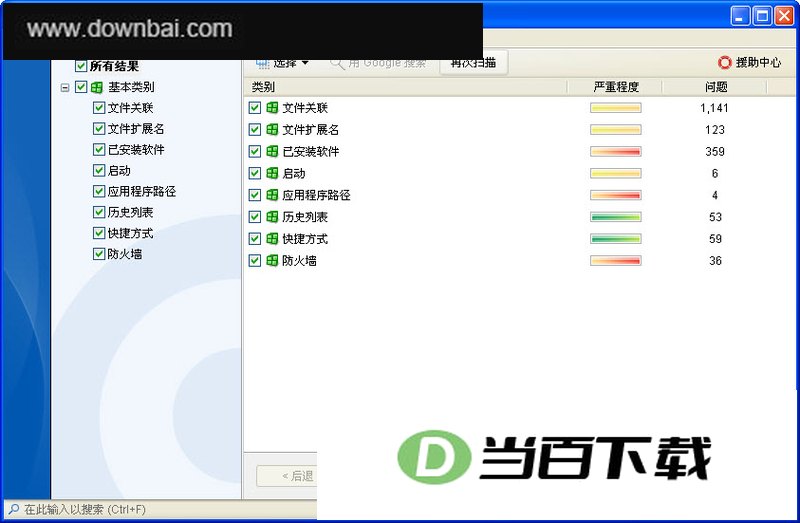The height and width of the screenshot is (523, 800).
Task: Click the 防火墙 category icon in results list
Action: pyautogui.click(x=272, y=260)
